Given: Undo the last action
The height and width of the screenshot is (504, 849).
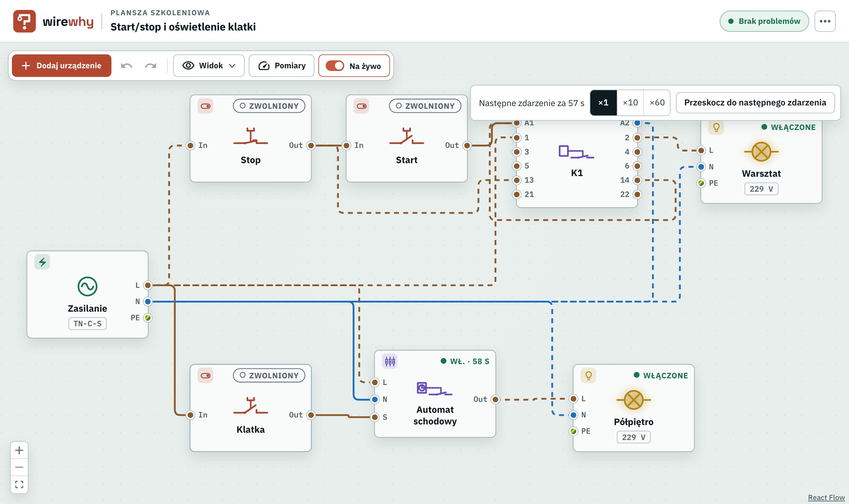Looking at the screenshot, I should [126, 66].
